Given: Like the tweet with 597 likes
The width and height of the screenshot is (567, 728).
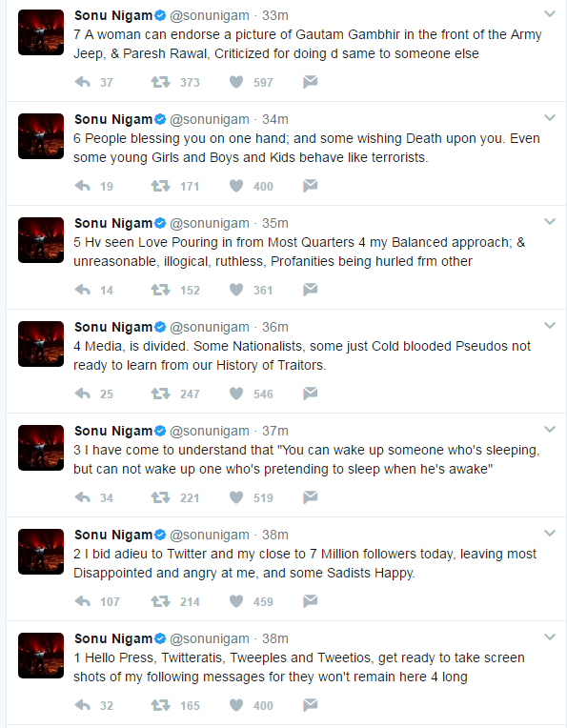Looking at the screenshot, I should tap(236, 82).
